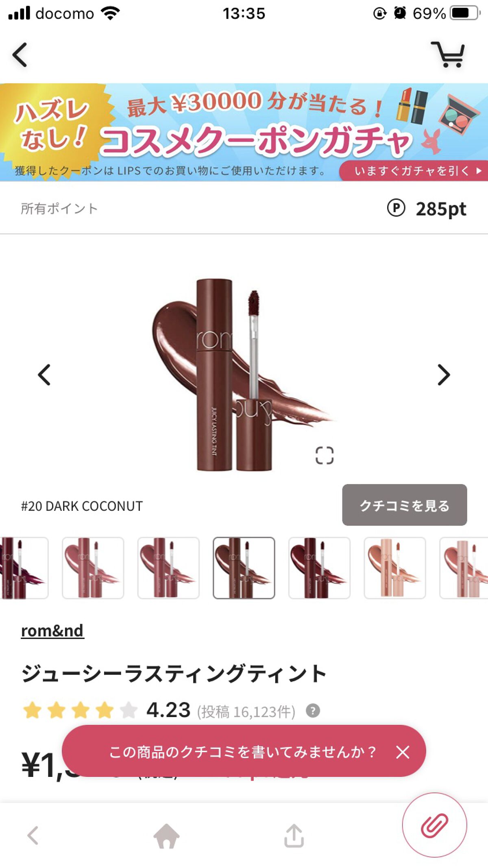The width and height of the screenshot is (488, 868).
Task: Select the selected dark coconut swatch thumbnail
Action: [244, 568]
